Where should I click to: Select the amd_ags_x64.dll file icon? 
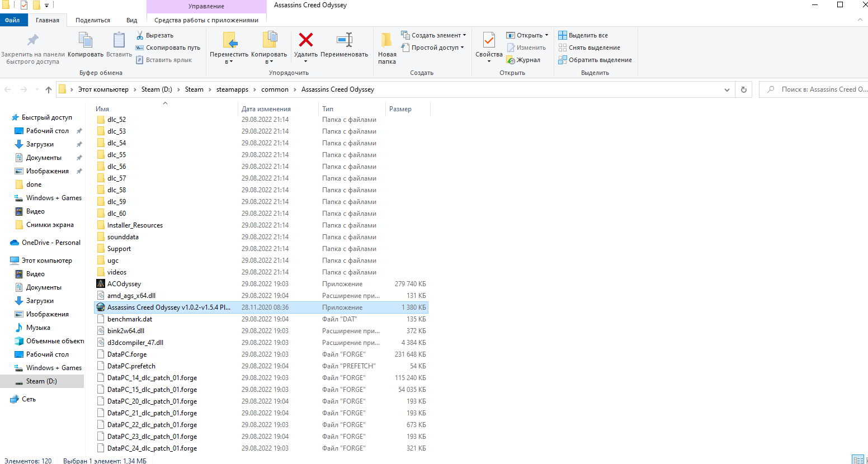click(101, 296)
